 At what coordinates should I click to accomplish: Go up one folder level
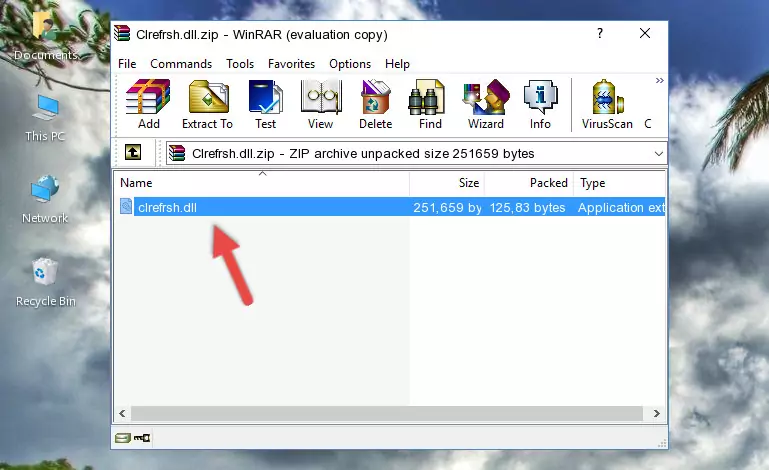click(x=133, y=153)
